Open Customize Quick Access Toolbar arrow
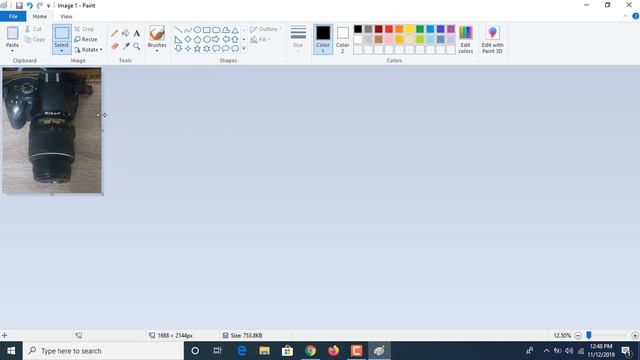This screenshot has width=640, height=360. pyautogui.click(x=49, y=6)
